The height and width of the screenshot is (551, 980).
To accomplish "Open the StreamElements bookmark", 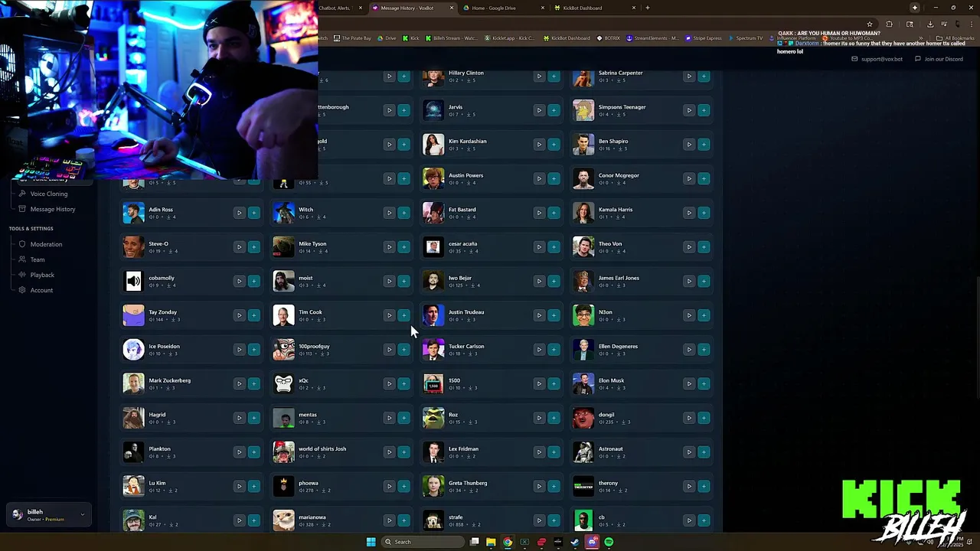I will pyautogui.click(x=652, y=38).
